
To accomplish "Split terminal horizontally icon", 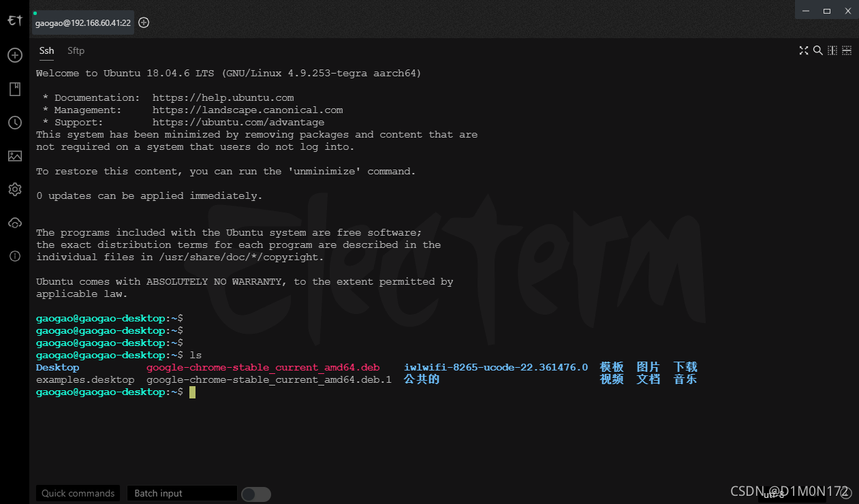I will 847,50.
